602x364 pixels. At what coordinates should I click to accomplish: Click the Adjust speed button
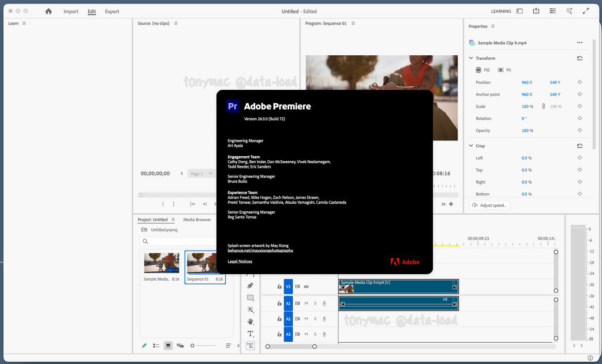(x=490, y=205)
